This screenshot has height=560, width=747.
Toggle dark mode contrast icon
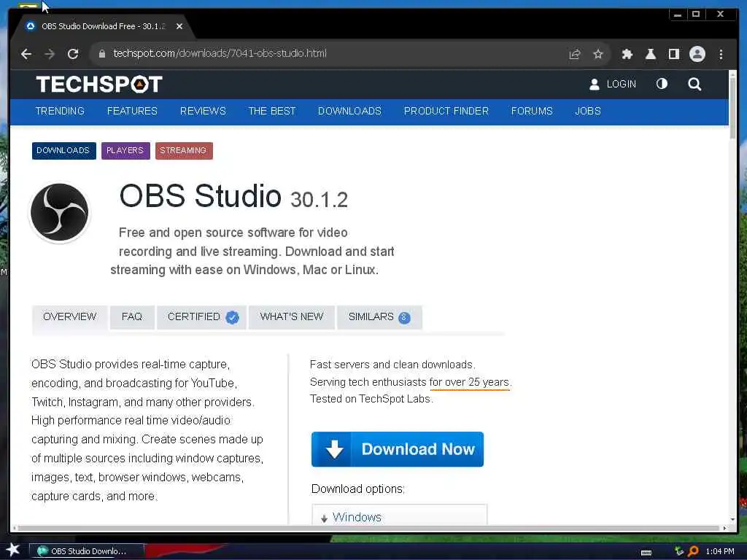click(x=662, y=85)
